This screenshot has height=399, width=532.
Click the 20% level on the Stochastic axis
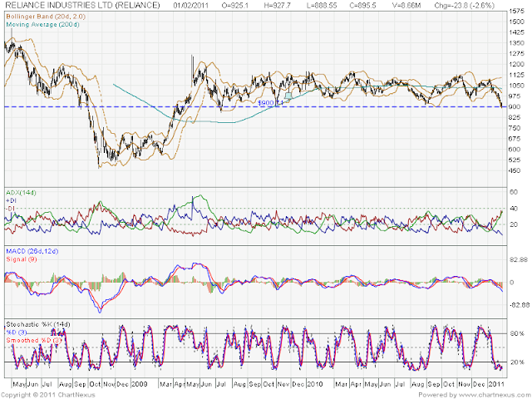tap(517, 362)
